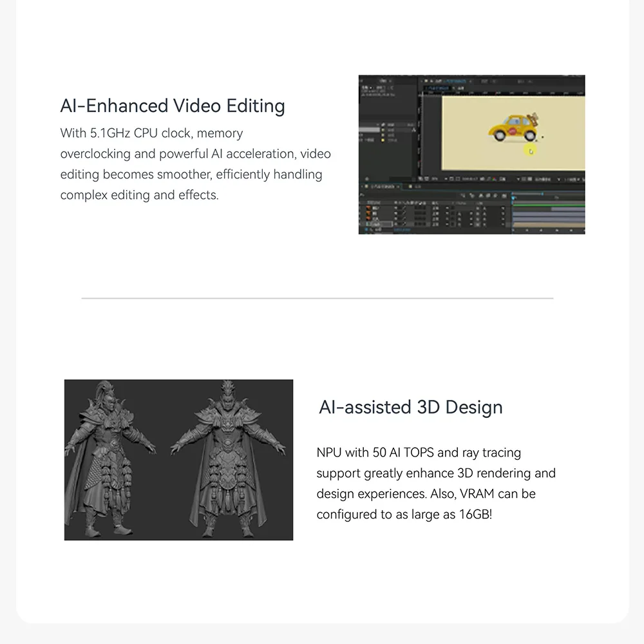The width and height of the screenshot is (644, 644).
Task: Click the "complex editing and effects" text line
Action: click(x=139, y=195)
